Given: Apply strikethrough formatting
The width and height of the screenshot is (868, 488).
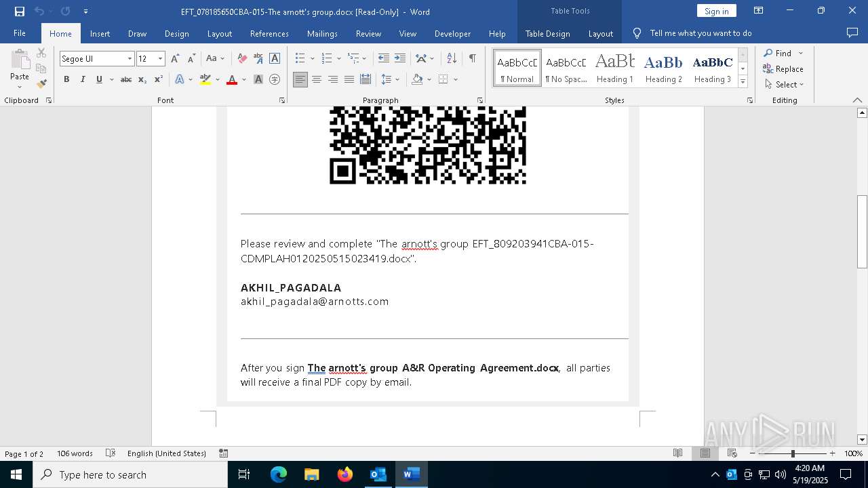Looking at the screenshot, I should click(126, 79).
